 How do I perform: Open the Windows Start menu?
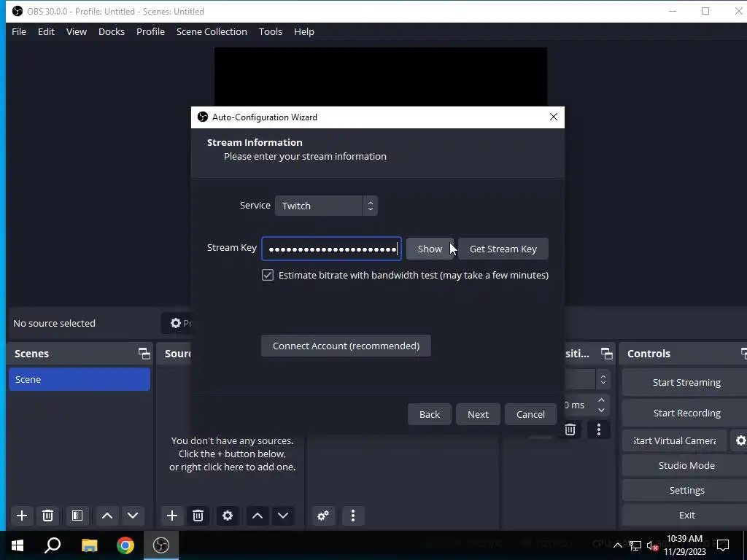18,545
